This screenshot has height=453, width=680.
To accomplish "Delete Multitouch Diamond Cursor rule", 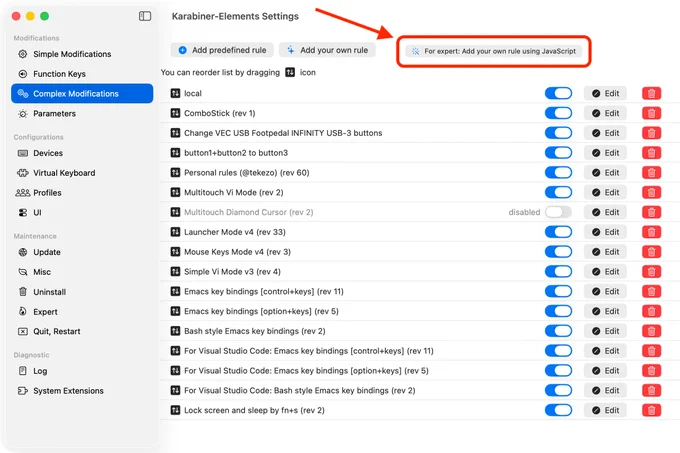I will click(x=651, y=212).
